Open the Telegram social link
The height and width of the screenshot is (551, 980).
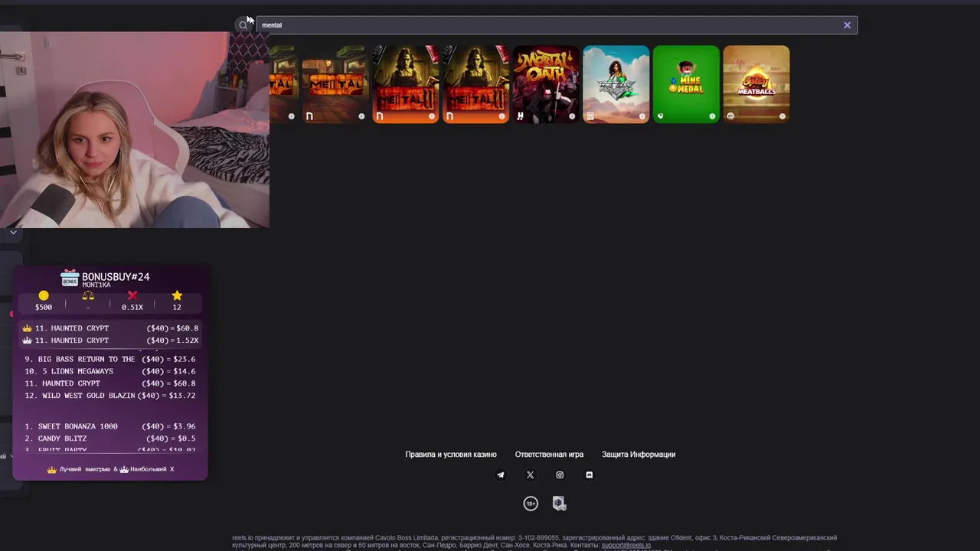(501, 475)
